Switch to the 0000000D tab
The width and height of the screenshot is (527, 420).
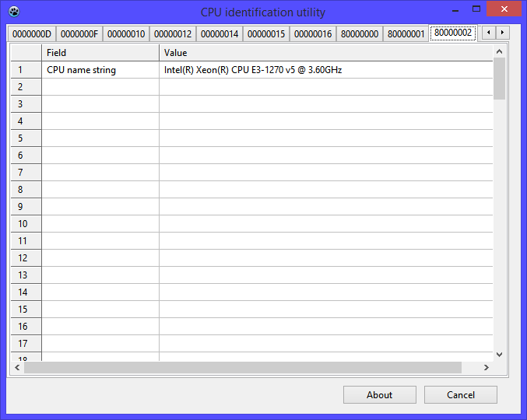pyautogui.click(x=32, y=34)
